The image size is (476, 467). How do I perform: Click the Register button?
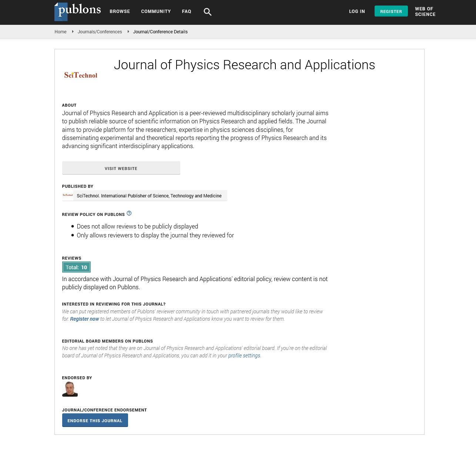coord(391,11)
